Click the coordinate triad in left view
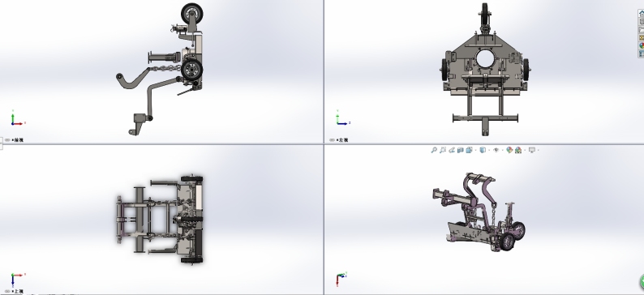Screen dimensions: 644x295 (342, 118)
